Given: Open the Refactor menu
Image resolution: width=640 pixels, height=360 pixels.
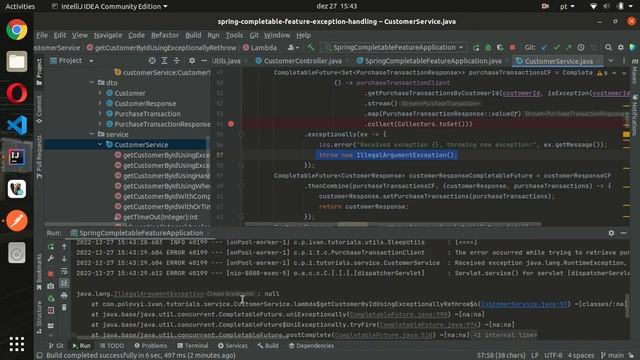Looking at the screenshot, I should coord(165,35).
